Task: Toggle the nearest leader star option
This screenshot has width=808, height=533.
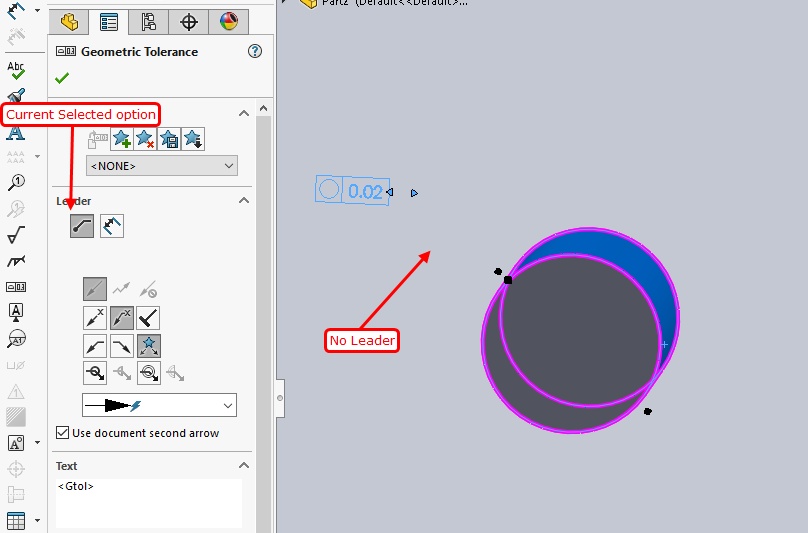Action: click(x=148, y=346)
